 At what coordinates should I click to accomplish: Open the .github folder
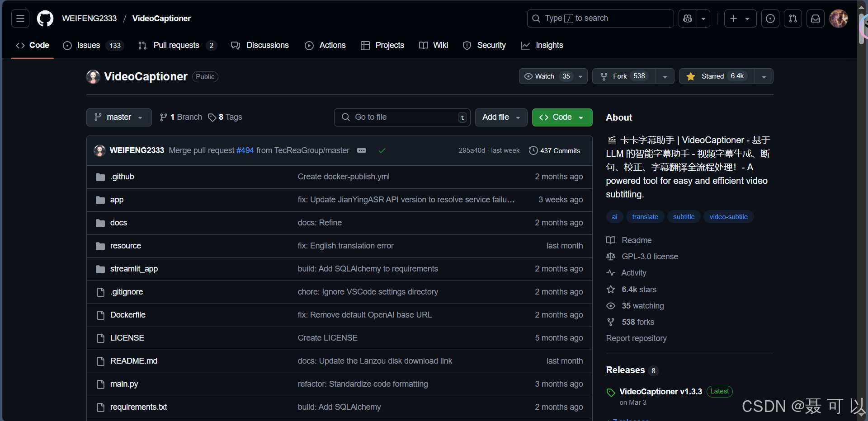pyautogui.click(x=122, y=177)
